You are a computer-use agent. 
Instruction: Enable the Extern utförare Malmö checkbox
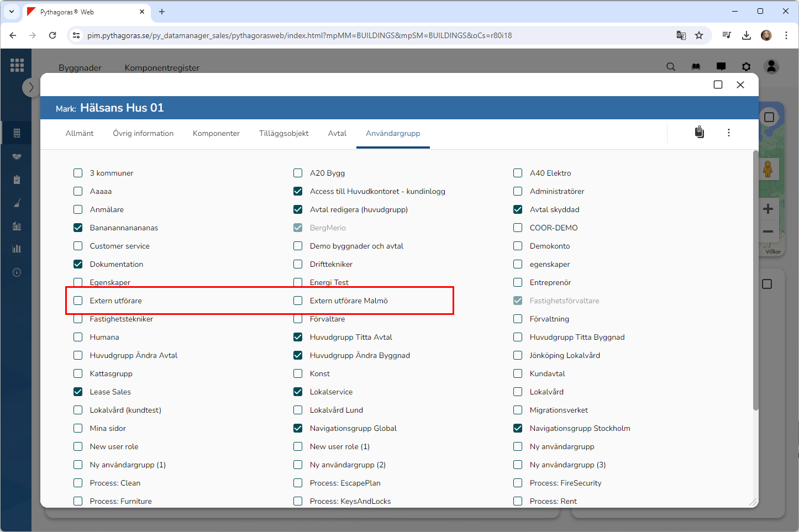(x=298, y=301)
